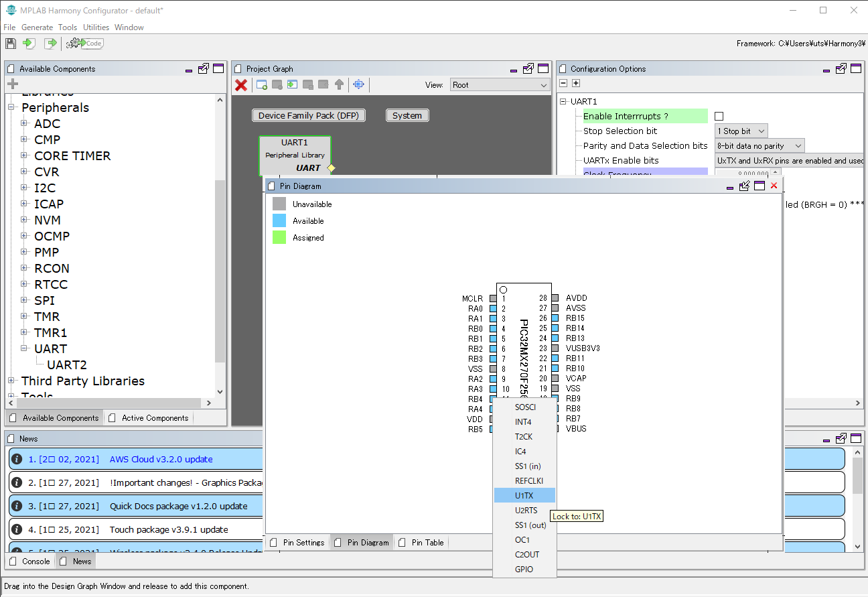This screenshot has height=597, width=868.
Task: Click the Save icon in the toolbar
Action: pos(10,43)
